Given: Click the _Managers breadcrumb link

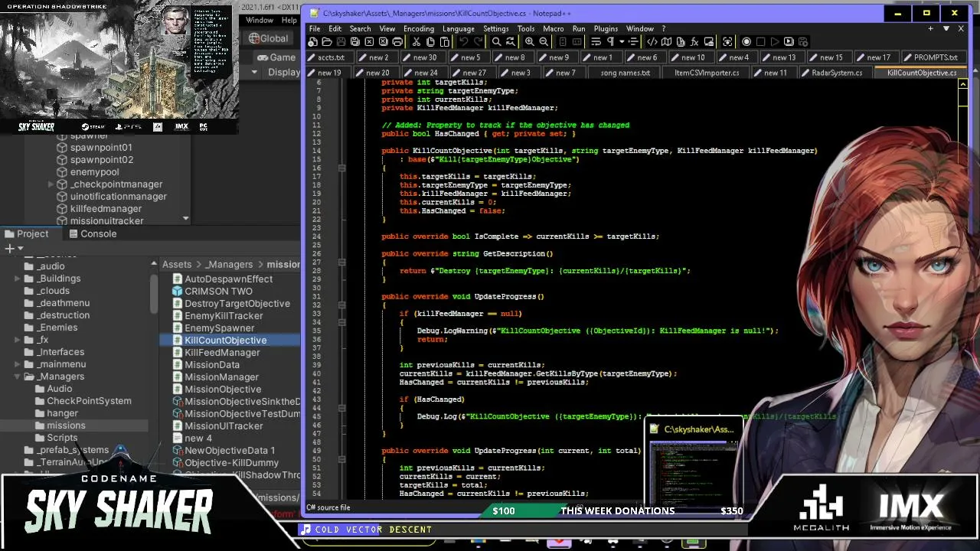Looking at the screenshot, I should [x=229, y=265].
